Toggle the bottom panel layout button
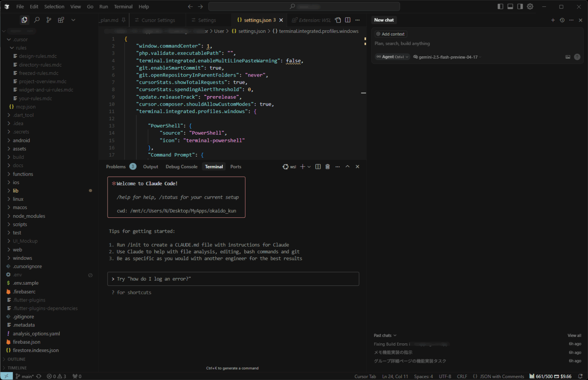Image resolution: width=588 pixels, height=380 pixels. 510,7
